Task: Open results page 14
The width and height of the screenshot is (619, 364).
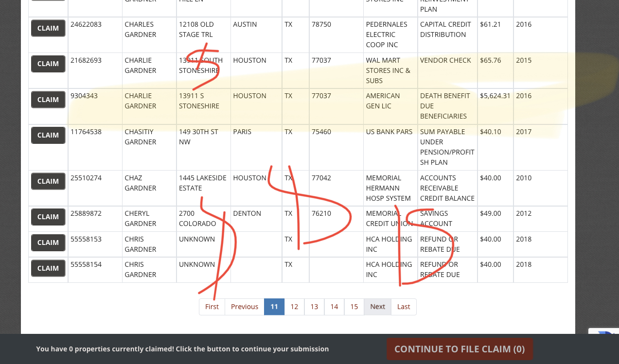Action: 334,307
